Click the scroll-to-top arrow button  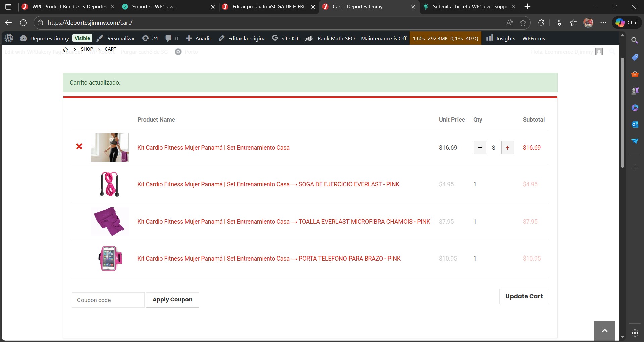click(x=604, y=331)
